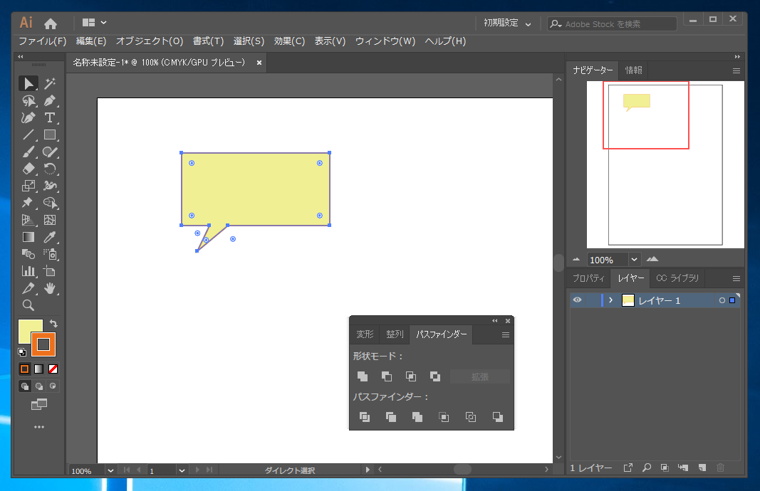This screenshot has height=491, width=760.
Task: Click the Exclude shape mode icon
Action: click(435, 376)
